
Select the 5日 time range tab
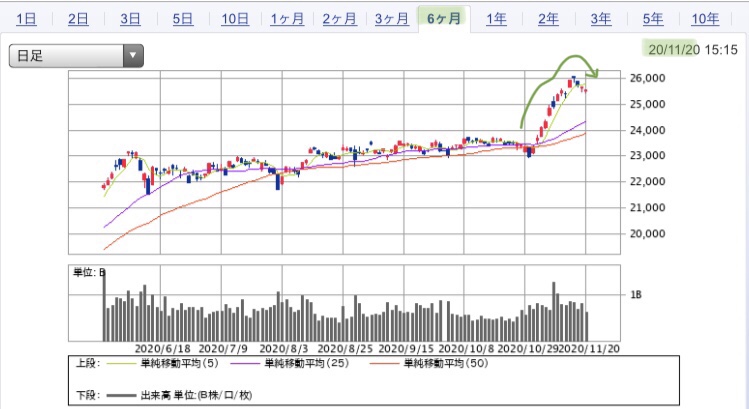click(x=182, y=19)
